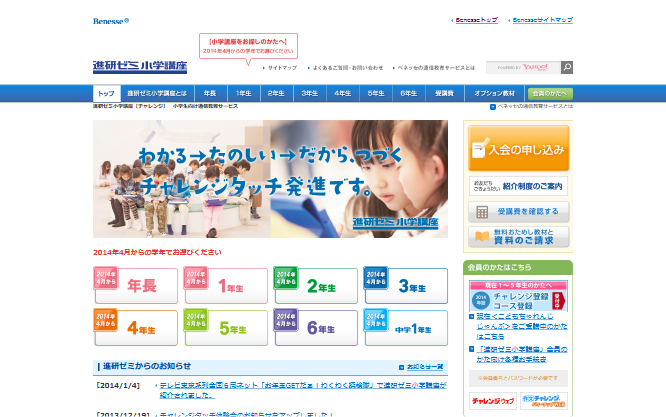This screenshot has width=666, height=417.
Task: Open the 2014/1/4 テレビ東京系列 news link
Action: point(302,390)
